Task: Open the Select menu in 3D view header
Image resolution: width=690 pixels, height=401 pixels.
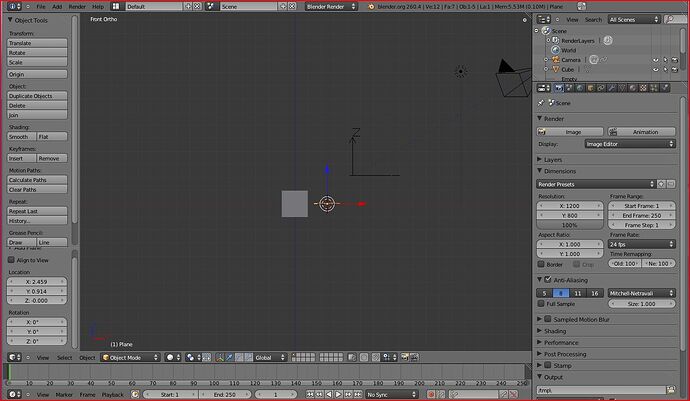Action: [x=65, y=357]
